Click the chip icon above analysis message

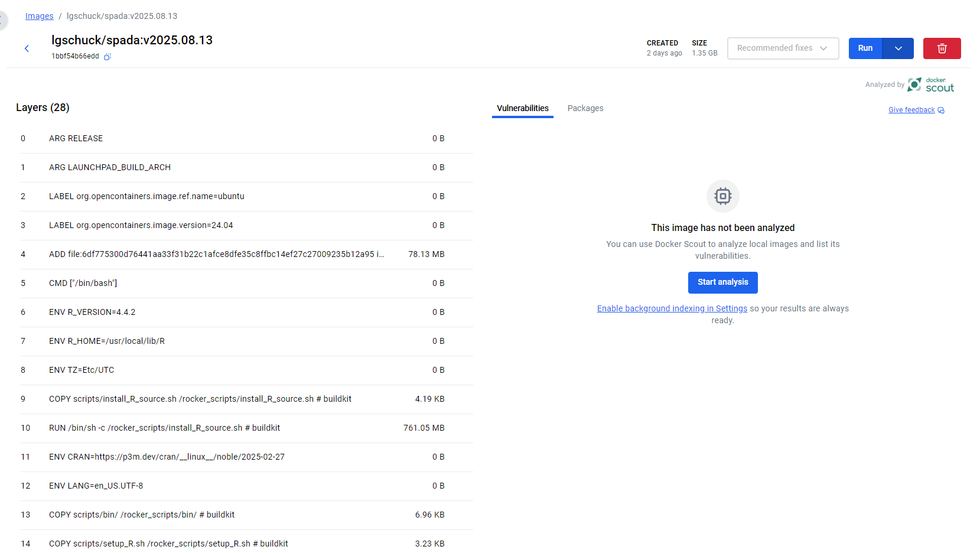722,196
